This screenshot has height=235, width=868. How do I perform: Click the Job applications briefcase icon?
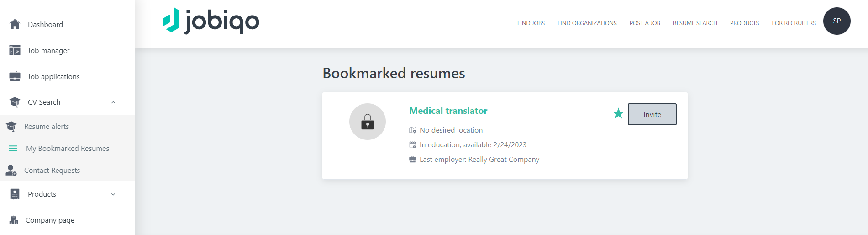point(15,76)
